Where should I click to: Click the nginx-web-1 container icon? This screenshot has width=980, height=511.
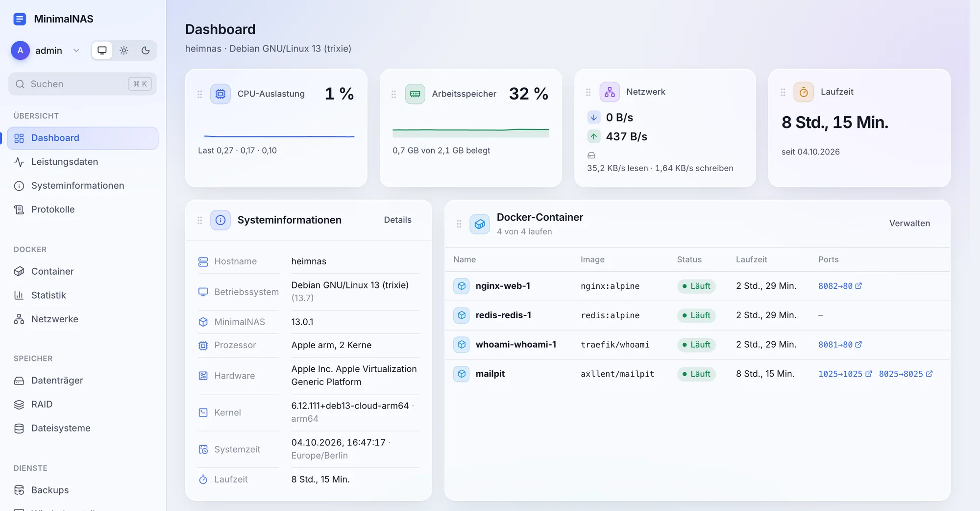(462, 286)
